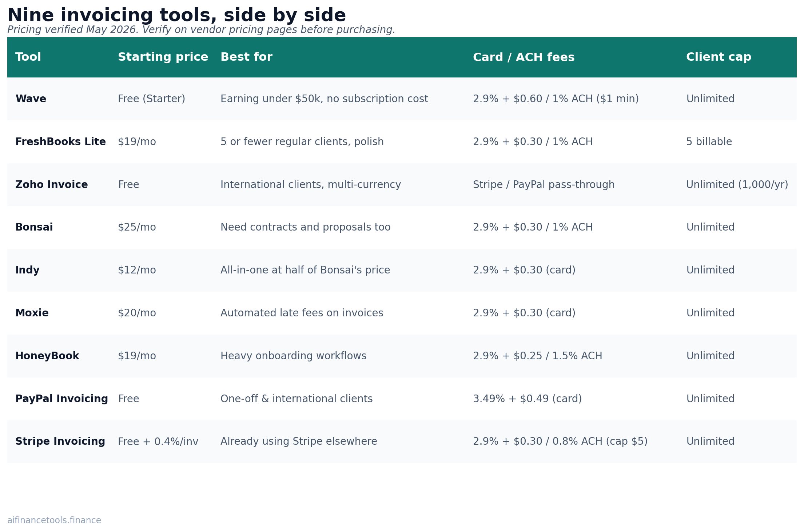The image size is (804, 532).
Task: Click FreshBooks Lite's '2.9% + $0.30 / 1% ACH' fee
Action: point(533,142)
